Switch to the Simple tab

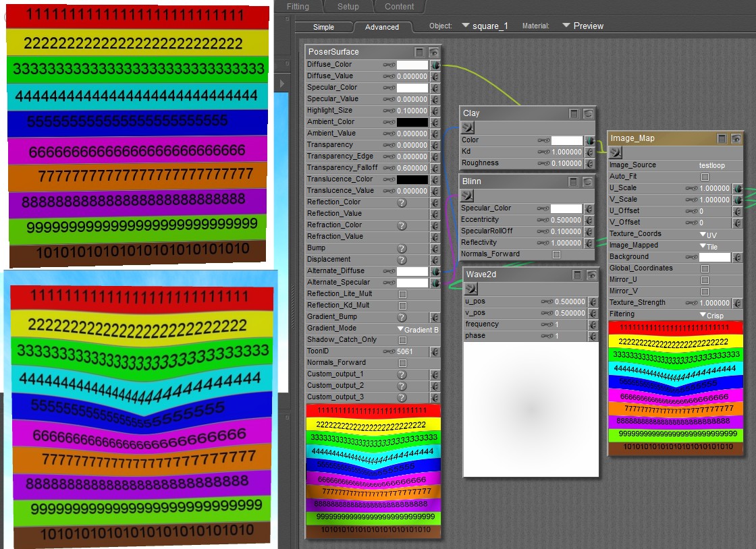click(x=323, y=27)
